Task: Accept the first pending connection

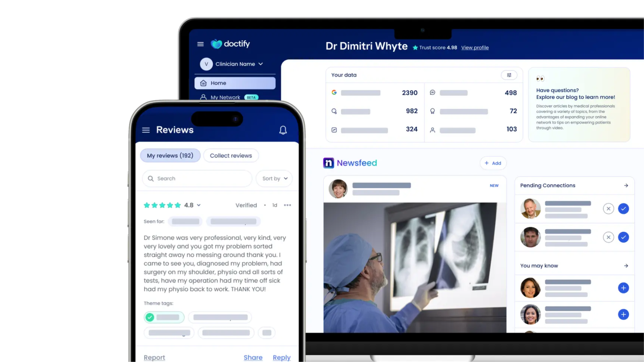Action: (623, 209)
